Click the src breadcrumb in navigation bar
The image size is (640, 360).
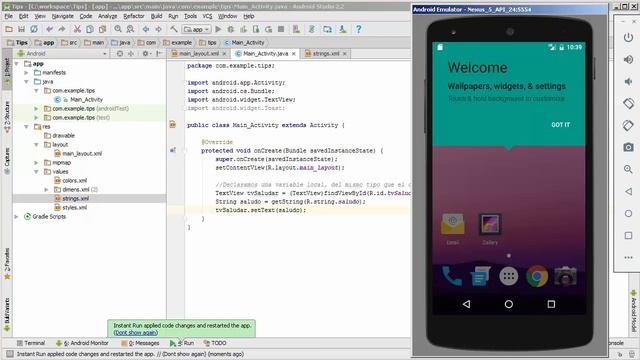click(69, 42)
